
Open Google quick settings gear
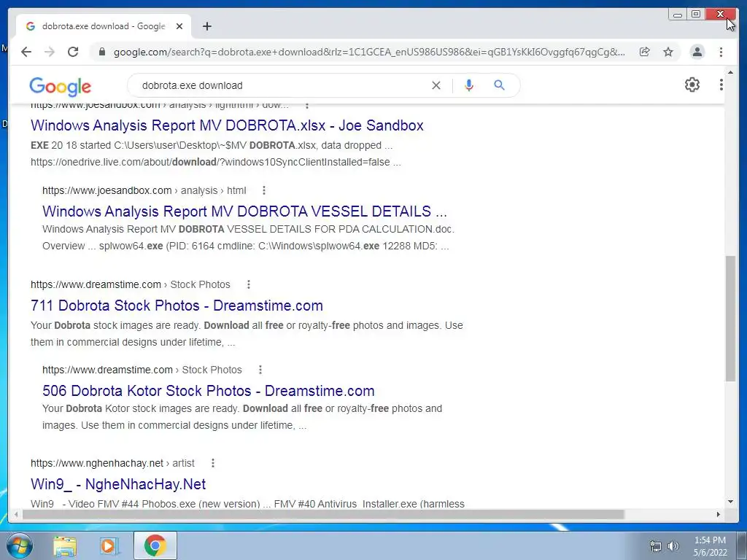[x=692, y=85]
